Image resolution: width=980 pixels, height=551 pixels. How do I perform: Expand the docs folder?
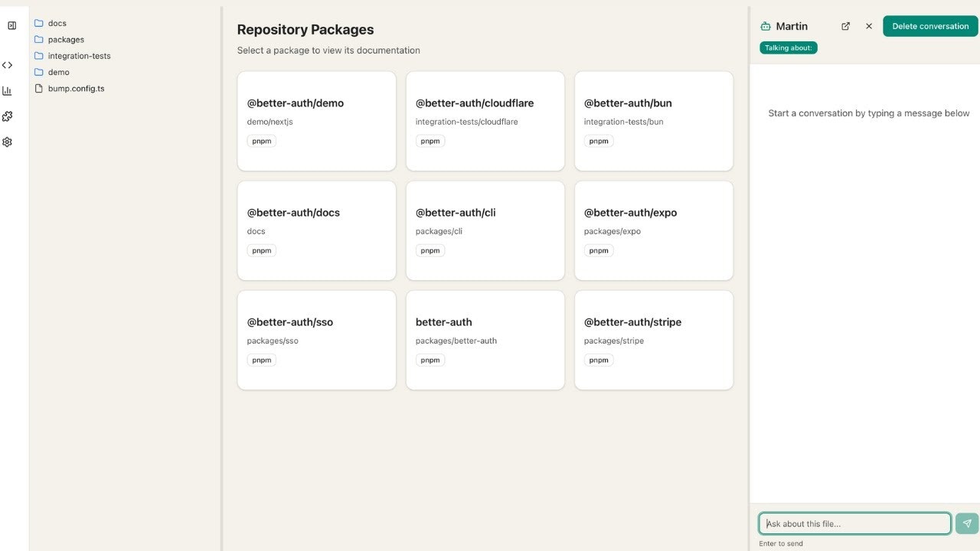[x=57, y=24]
